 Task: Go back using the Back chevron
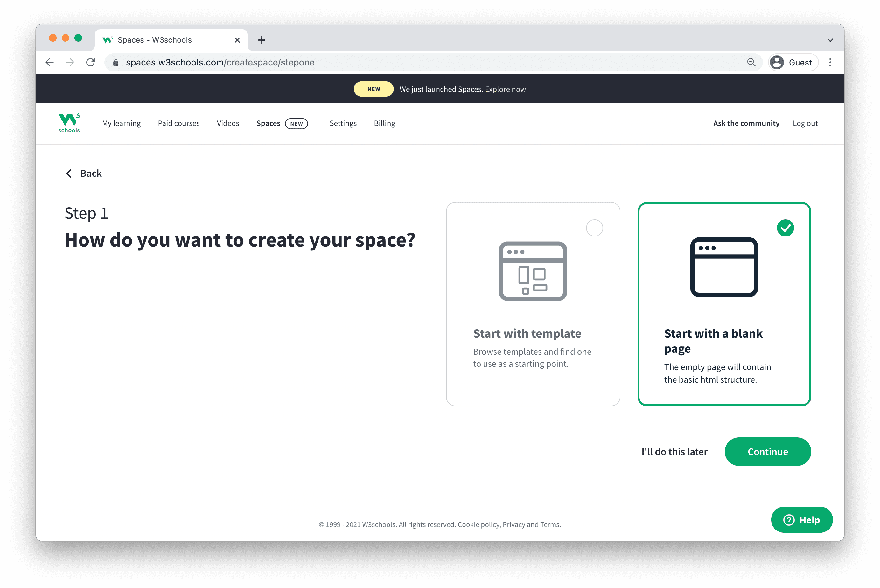tap(69, 173)
